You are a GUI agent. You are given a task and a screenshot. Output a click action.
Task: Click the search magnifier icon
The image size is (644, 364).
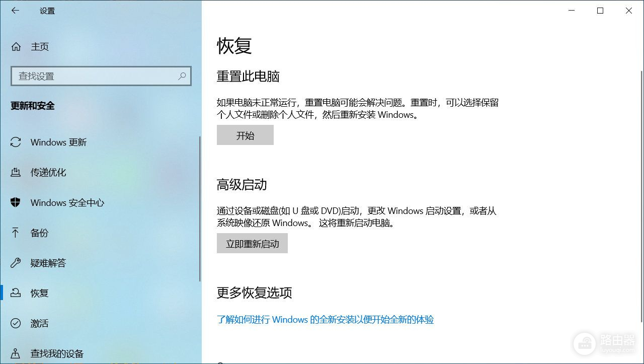click(x=182, y=76)
